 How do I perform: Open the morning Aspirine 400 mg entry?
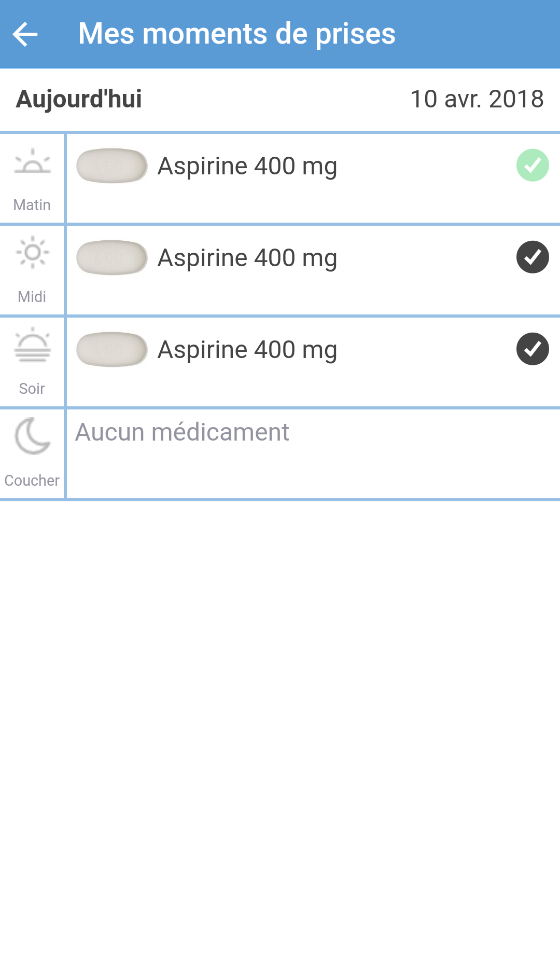point(247,167)
